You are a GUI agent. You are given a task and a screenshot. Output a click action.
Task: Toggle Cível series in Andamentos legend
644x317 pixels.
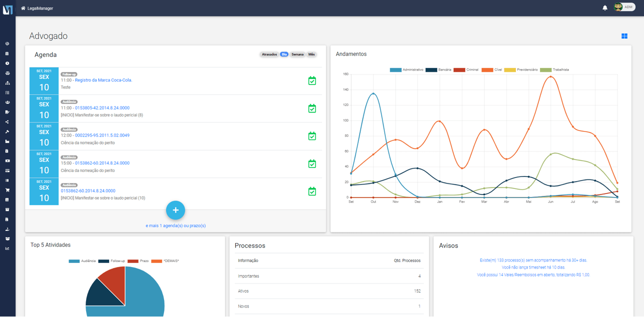pos(492,70)
